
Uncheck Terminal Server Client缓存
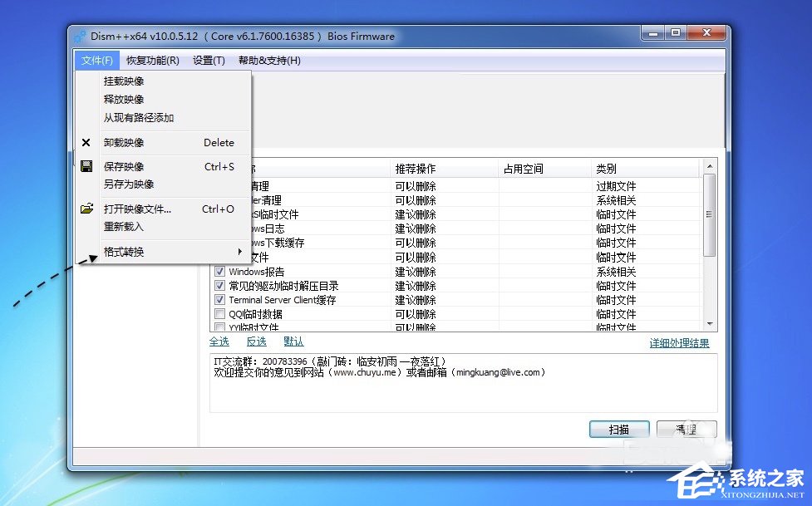220,300
